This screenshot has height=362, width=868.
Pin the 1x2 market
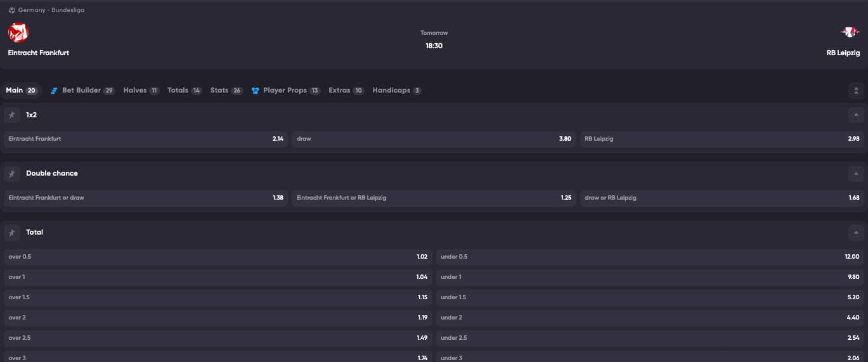(11, 115)
